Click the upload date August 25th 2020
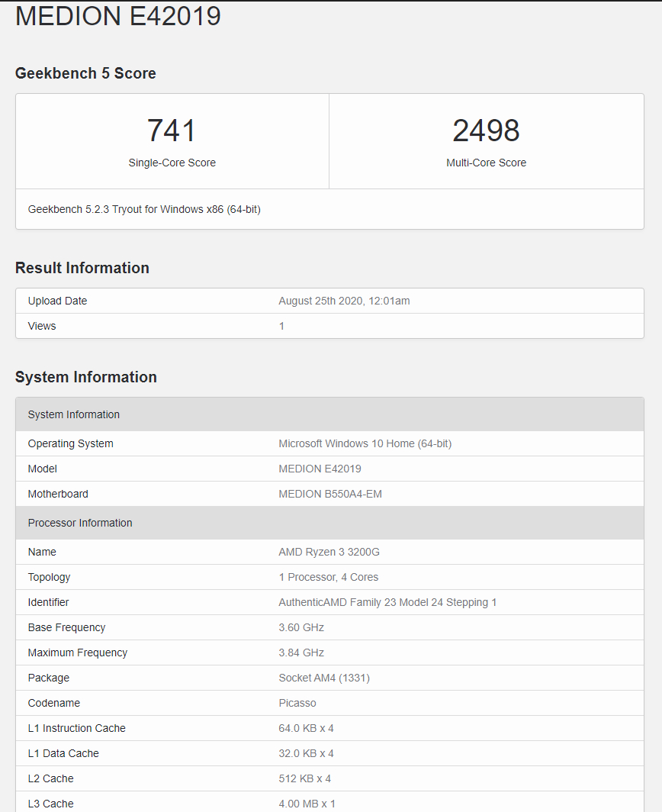The height and width of the screenshot is (812, 662). click(344, 301)
